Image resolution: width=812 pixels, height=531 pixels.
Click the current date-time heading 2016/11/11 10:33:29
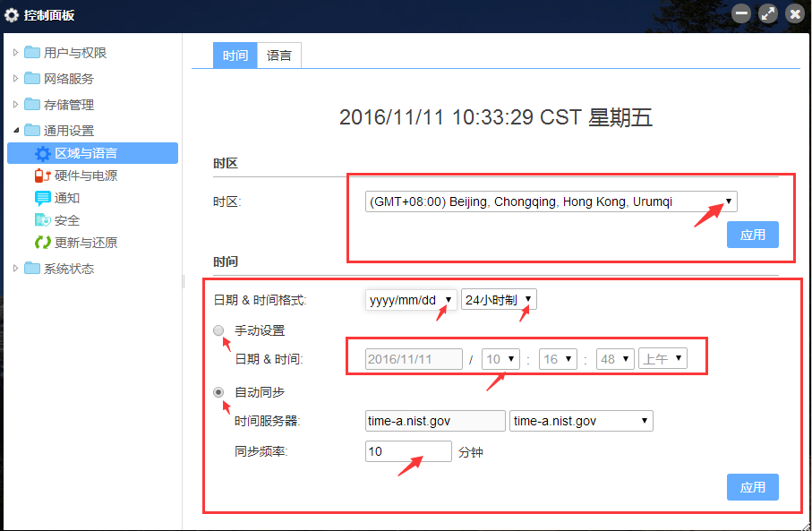[496, 117]
